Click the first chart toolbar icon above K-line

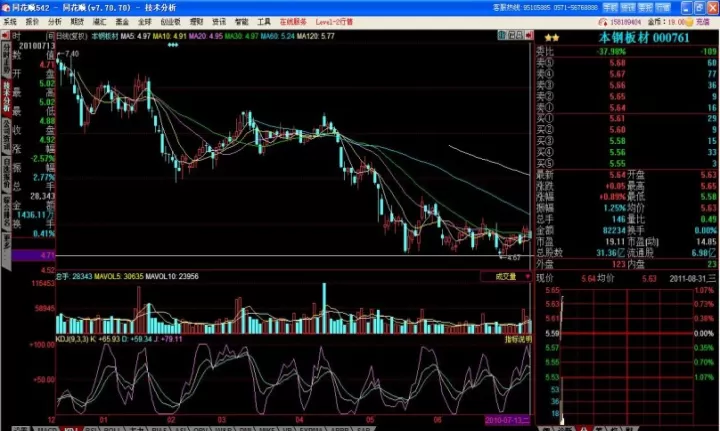pos(502,35)
